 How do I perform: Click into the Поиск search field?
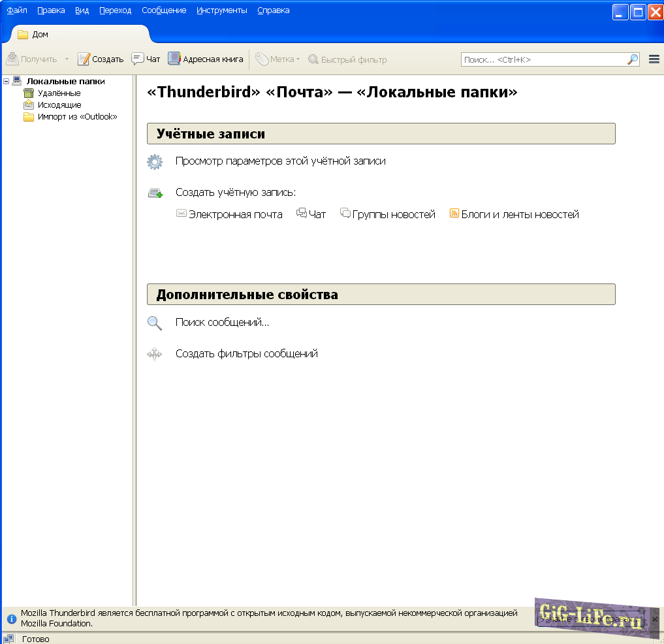click(542, 59)
